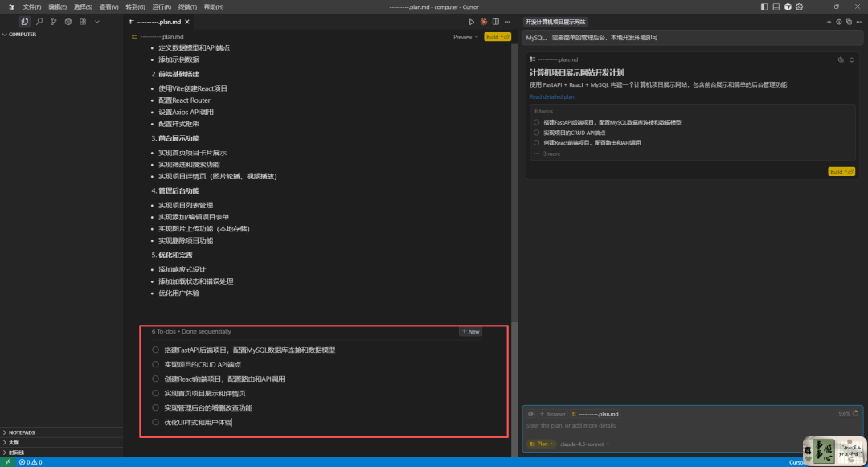The height and width of the screenshot is (467, 868).
Task: Click the orange spark icon in editor toolbar
Action: [484, 22]
